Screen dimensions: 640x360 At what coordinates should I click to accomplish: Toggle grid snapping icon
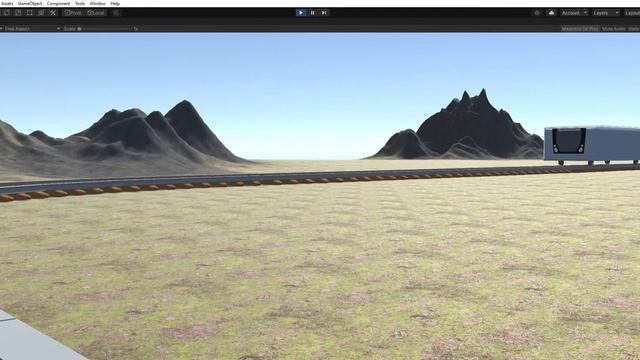pos(116,13)
